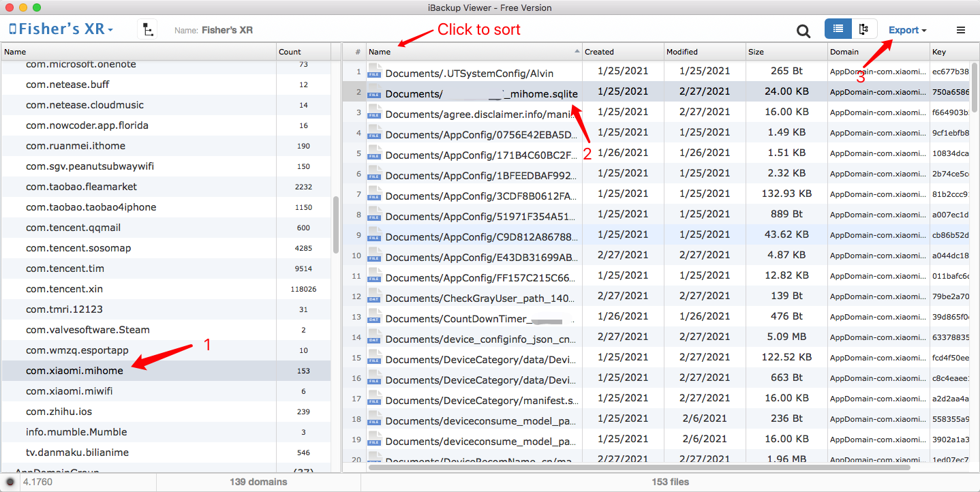Select com.taobao.fleamarket domain
Viewport: 980px width, 492px height.
[x=166, y=187]
